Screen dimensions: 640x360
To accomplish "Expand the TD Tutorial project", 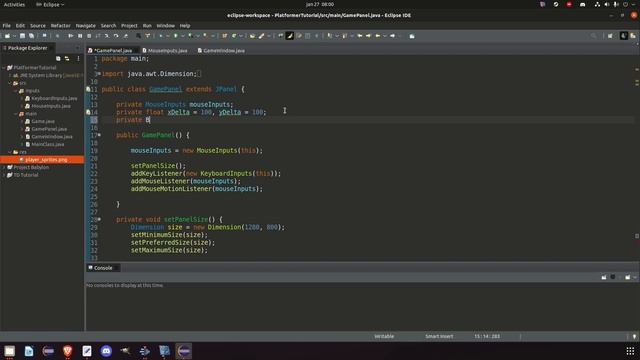I will point(4,175).
